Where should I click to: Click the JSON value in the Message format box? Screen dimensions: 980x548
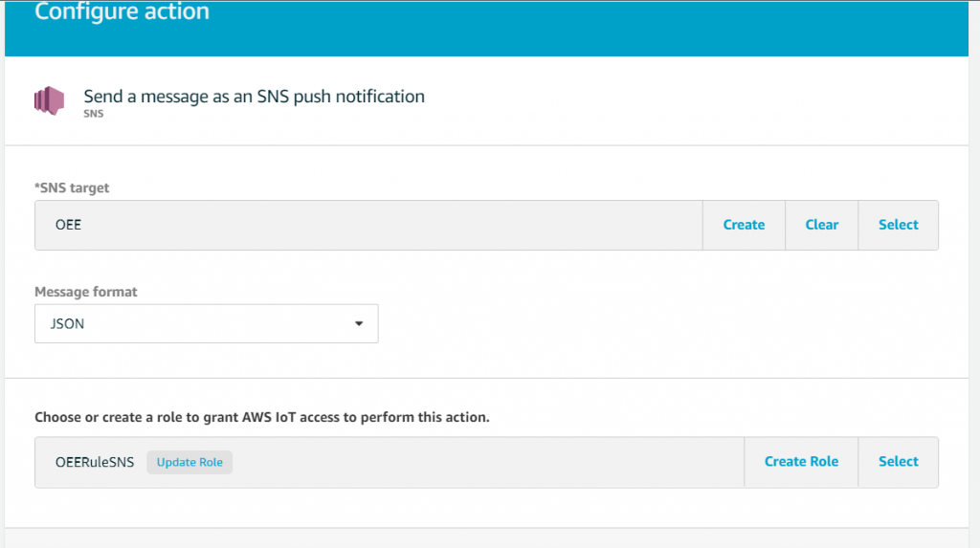tap(68, 323)
